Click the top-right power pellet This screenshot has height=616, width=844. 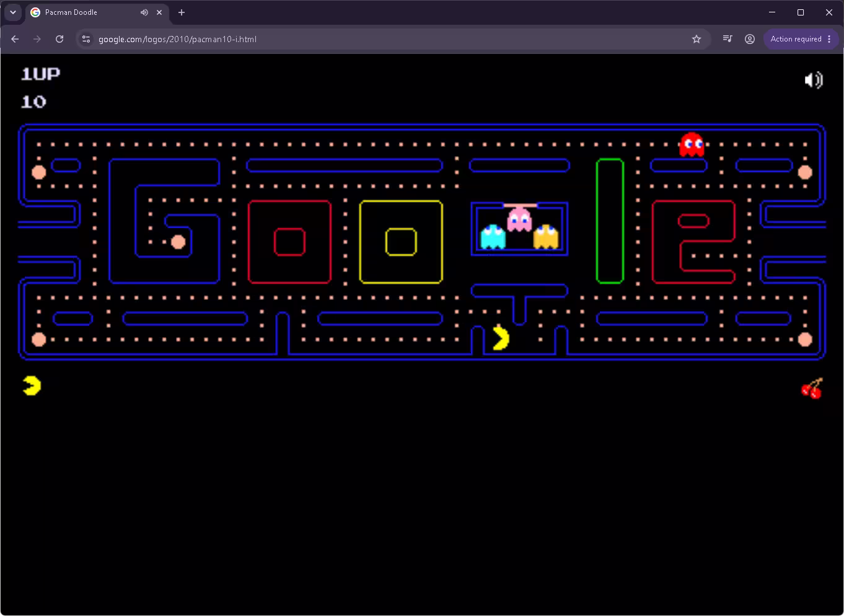pyautogui.click(x=805, y=172)
